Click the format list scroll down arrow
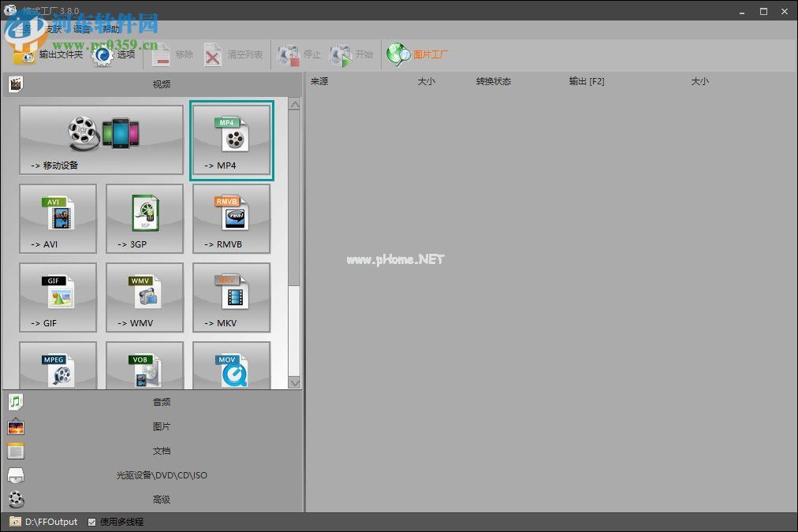The width and height of the screenshot is (798, 532). 295,383
